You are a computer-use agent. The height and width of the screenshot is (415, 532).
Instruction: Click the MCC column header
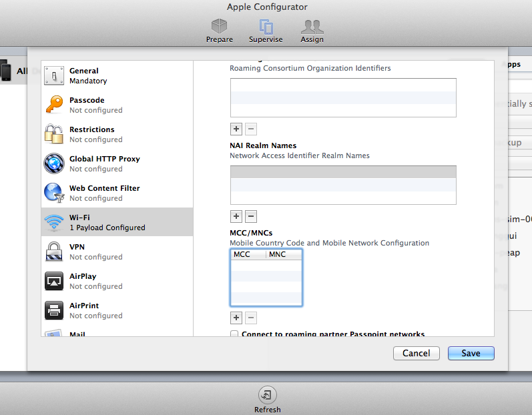(x=248, y=254)
